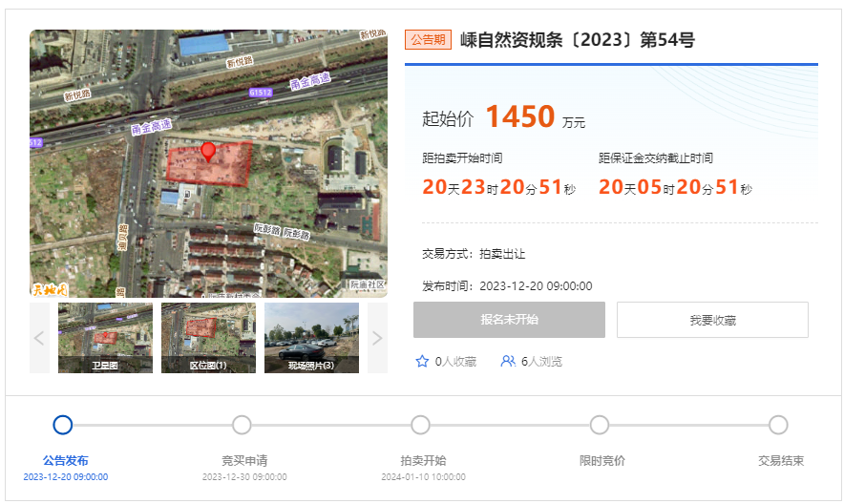Click the 我要收藏 button
844x504 pixels.
pyautogui.click(x=712, y=320)
